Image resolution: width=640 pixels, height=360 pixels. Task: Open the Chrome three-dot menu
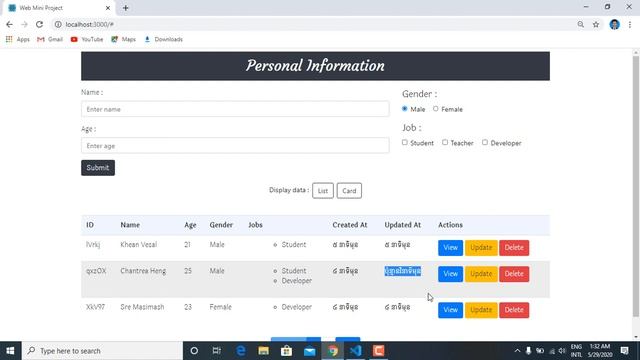coord(630,24)
